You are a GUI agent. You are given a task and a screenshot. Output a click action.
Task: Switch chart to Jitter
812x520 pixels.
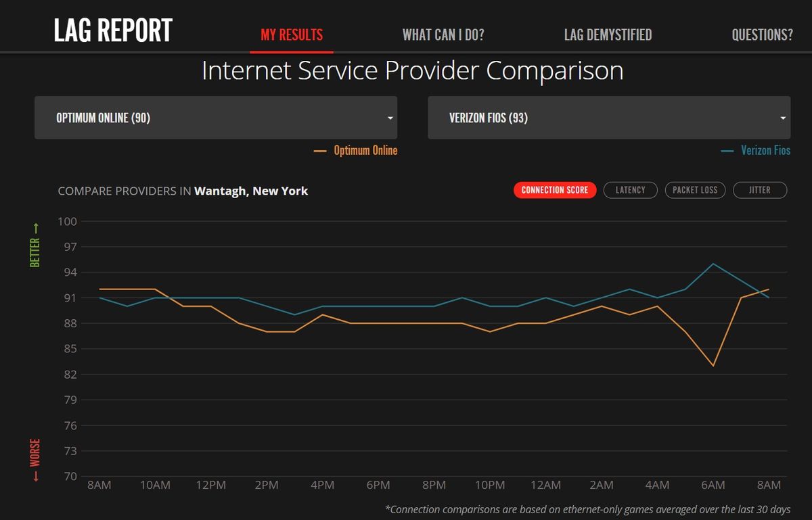tap(759, 190)
